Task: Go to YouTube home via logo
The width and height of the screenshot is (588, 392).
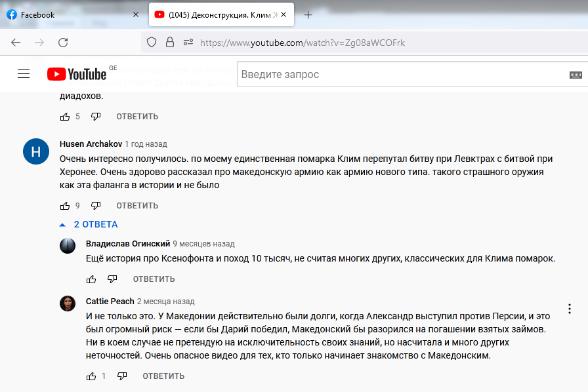Action: 77,74
